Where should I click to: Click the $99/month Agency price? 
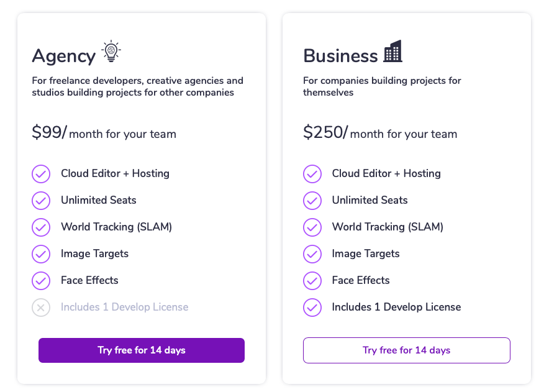pos(104,133)
